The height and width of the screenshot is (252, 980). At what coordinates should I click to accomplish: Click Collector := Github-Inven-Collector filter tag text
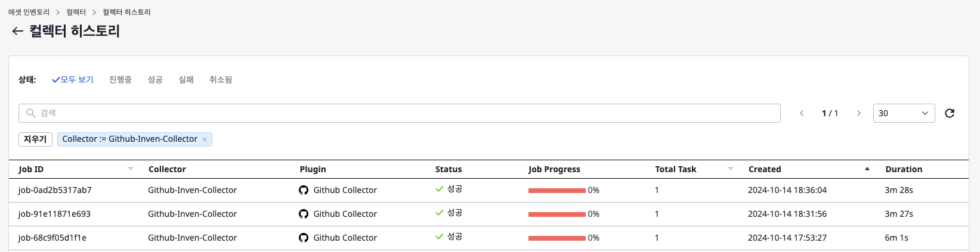pos(129,139)
